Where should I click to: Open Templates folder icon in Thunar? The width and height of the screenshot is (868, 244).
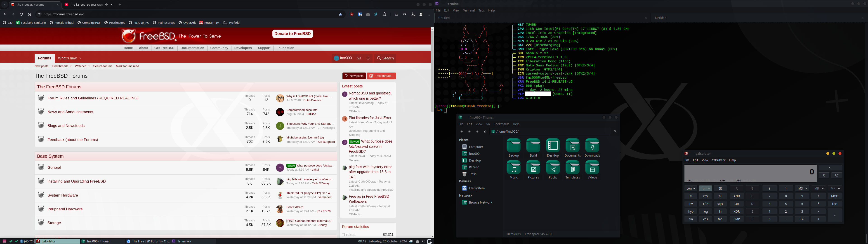tap(573, 167)
